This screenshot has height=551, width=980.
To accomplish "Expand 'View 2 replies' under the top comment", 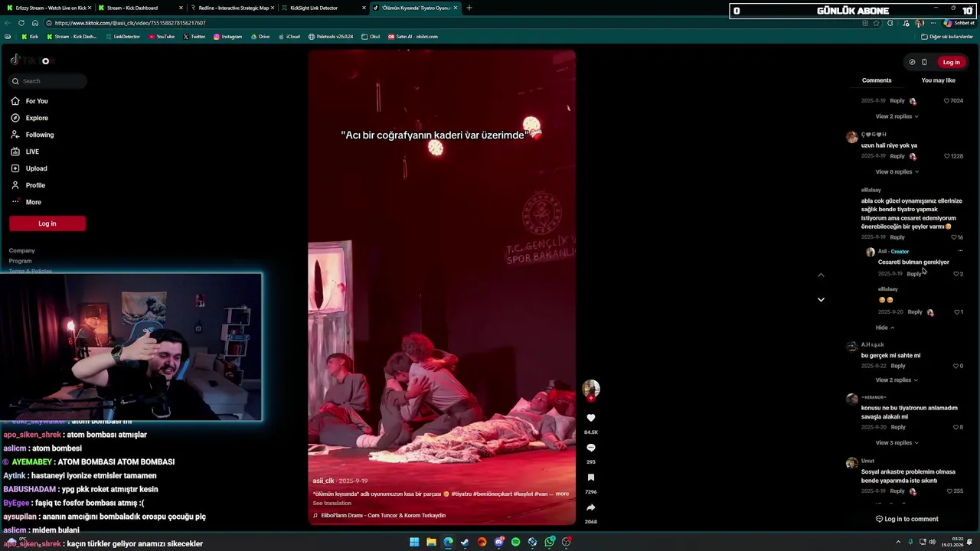I will coord(897,116).
